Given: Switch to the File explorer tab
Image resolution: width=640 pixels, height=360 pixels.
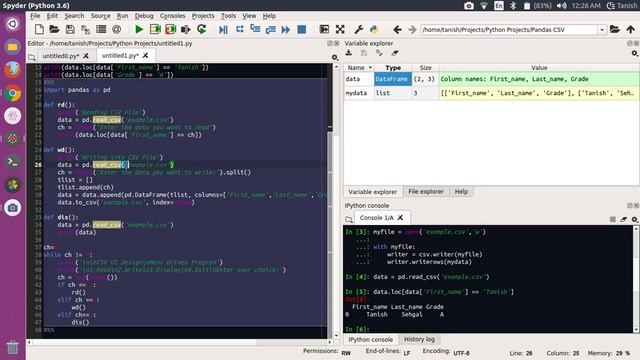Looking at the screenshot, I should (426, 191).
